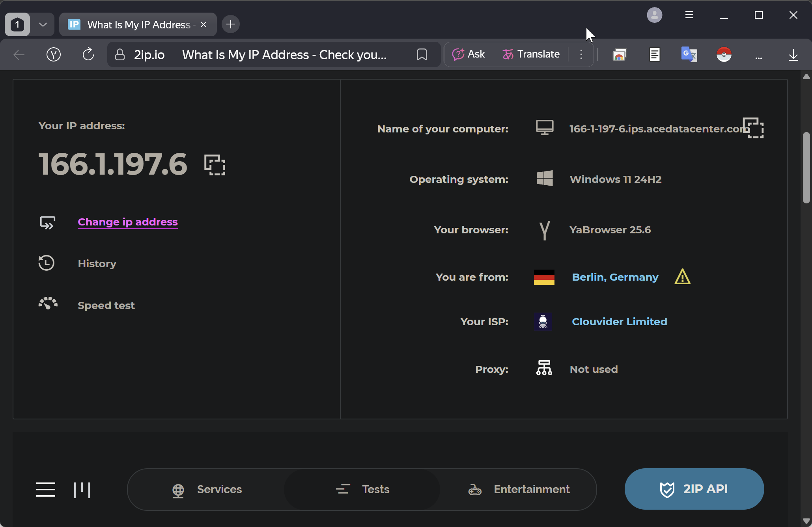Click the Speed test gauge icon
Image resolution: width=812 pixels, height=527 pixels.
48,304
